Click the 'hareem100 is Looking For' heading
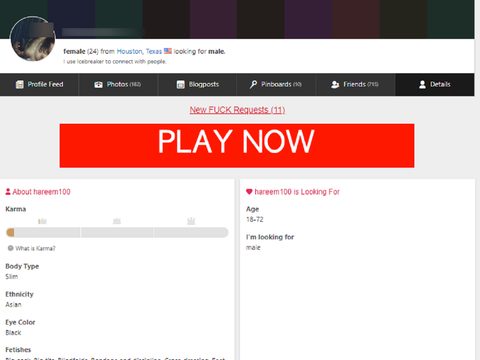 click(297, 192)
